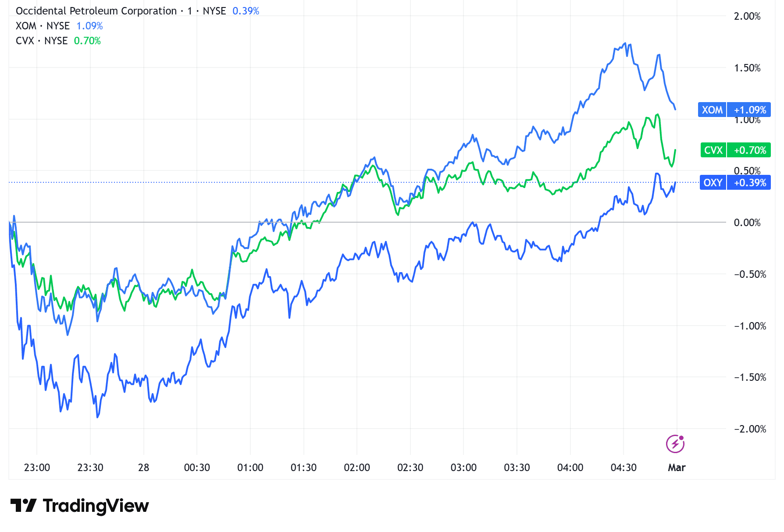784x532 pixels.
Task: Click the 01:00 time axis label
Action: point(250,468)
